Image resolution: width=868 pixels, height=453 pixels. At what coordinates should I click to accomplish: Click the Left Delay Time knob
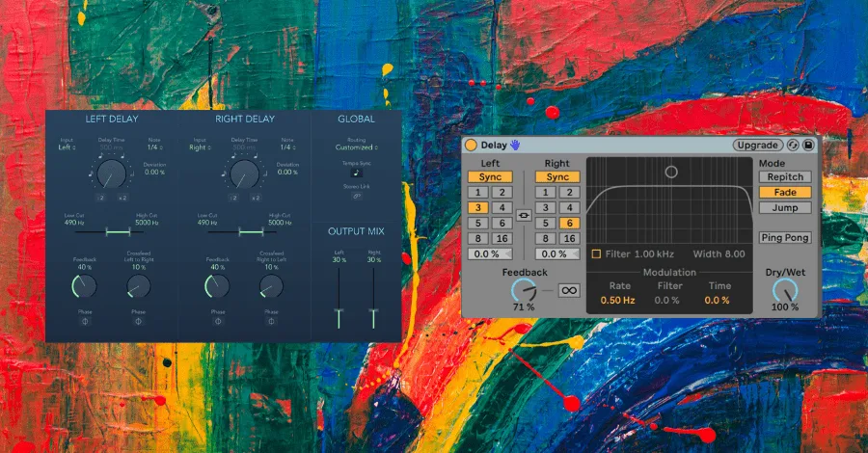tap(111, 173)
